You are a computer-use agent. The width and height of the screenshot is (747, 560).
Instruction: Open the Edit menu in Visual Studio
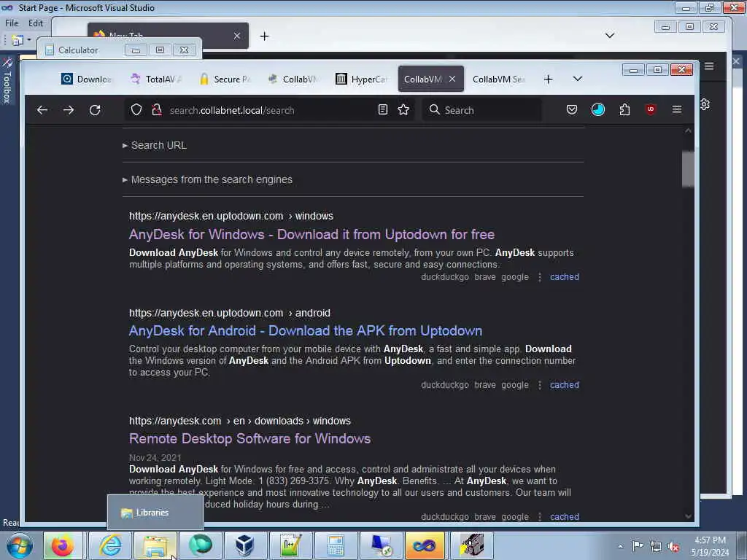click(x=35, y=23)
